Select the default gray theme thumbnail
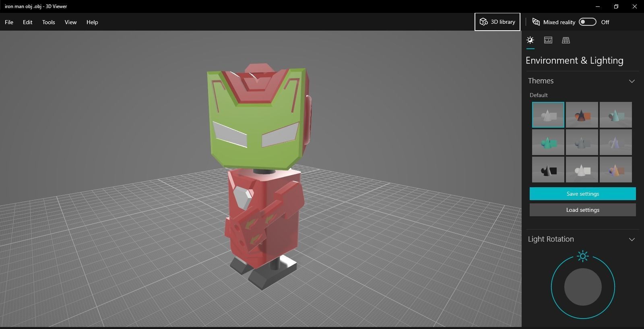Viewport: 644px width, 329px height. (x=548, y=115)
